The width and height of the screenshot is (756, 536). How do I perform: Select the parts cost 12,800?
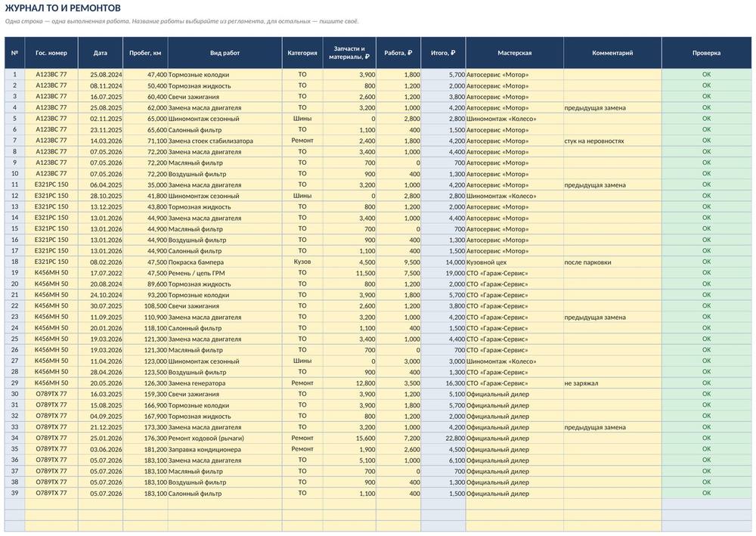pyautogui.click(x=349, y=383)
